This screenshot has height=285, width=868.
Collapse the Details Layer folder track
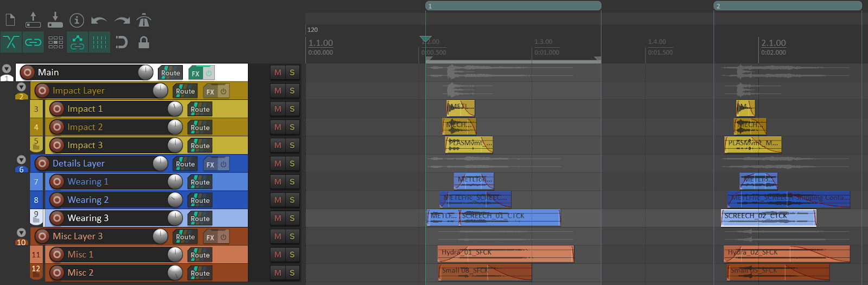coord(21,160)
